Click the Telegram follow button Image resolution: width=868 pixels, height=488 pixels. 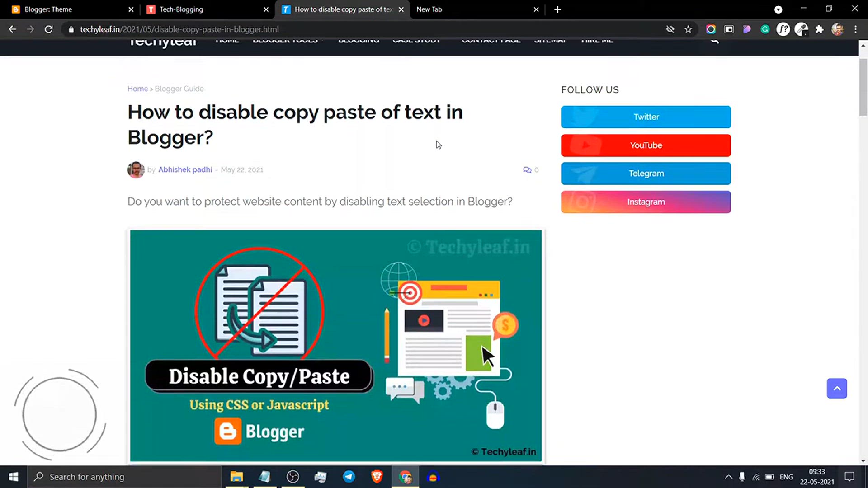(646, 174)
